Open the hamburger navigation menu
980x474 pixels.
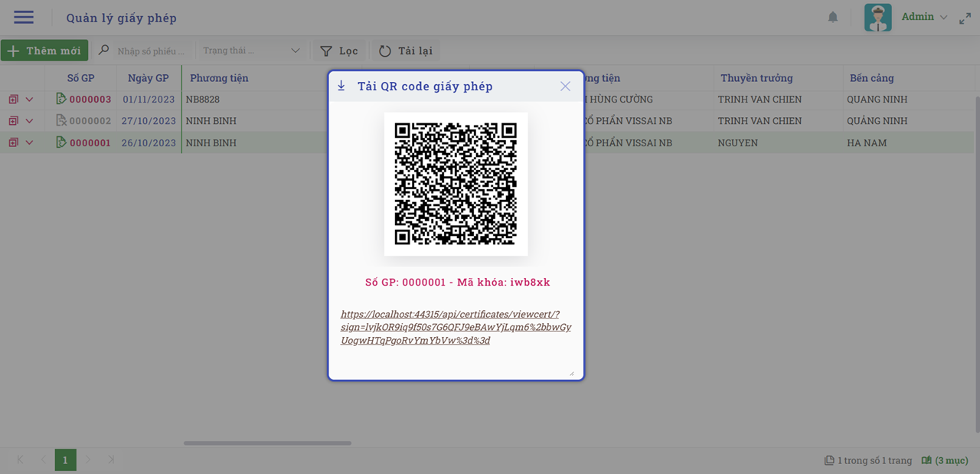(24, 18)
